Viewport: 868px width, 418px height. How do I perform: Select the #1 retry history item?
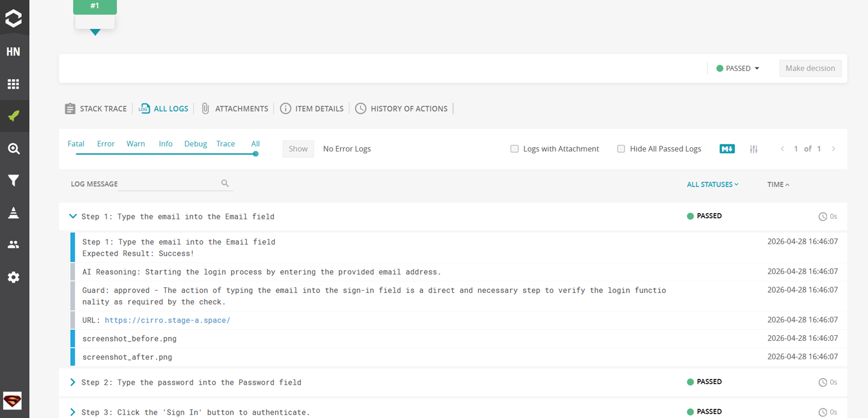[95, 7]
